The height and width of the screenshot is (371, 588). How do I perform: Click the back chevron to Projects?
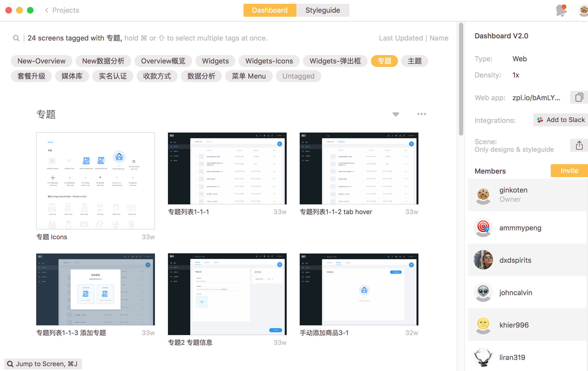click(47, 10)
